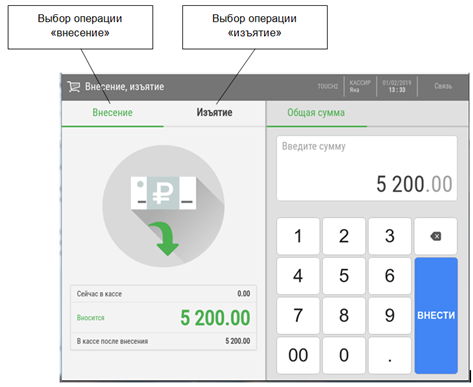The image size is (473, 387).
Task: Click the blue ВНЕСТИ button
Action: pos(436,315)
